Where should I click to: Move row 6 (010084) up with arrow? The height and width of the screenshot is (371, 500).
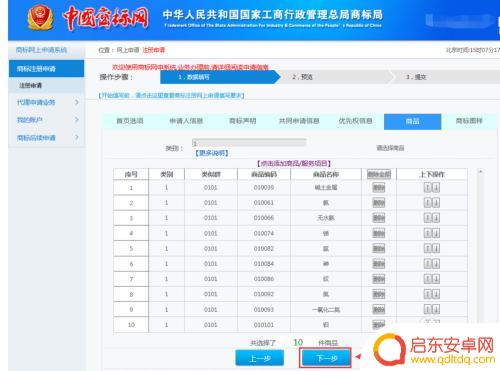click(428, 264)
